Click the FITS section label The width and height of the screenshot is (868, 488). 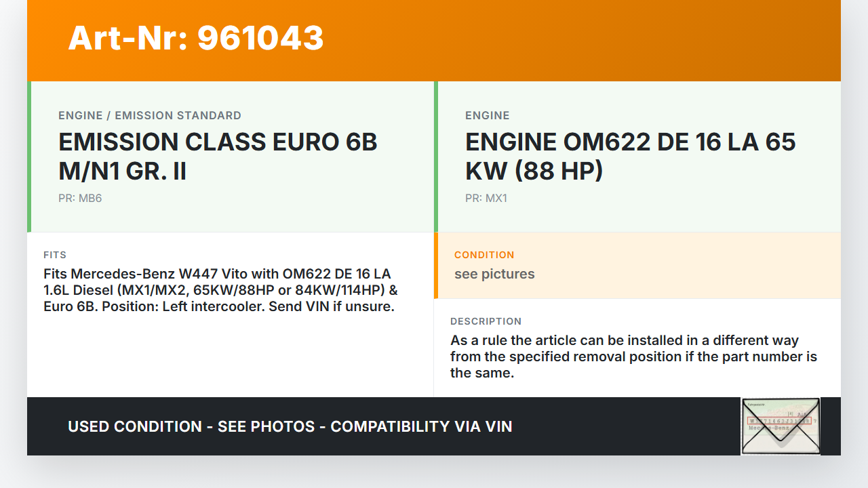(x=55, y=255)
